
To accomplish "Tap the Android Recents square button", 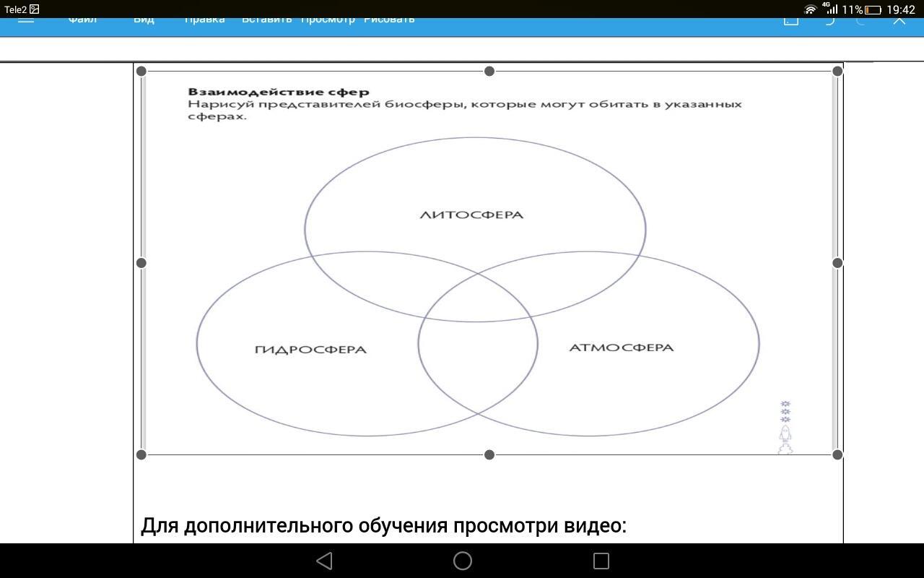I will click(x=601, y=561).
